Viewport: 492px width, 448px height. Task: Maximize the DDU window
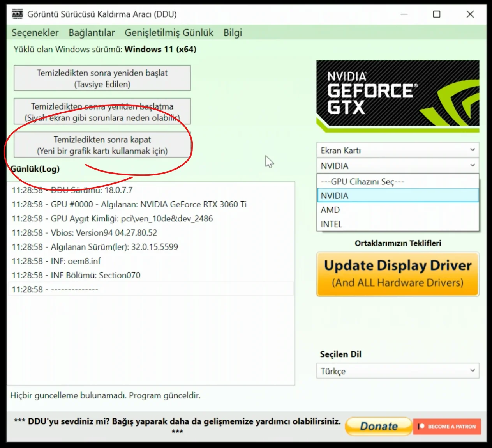coord(437,14)
